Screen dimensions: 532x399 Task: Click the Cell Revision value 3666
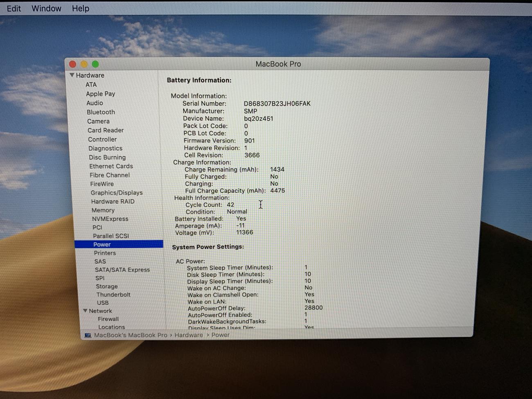[x=252, y=155]
